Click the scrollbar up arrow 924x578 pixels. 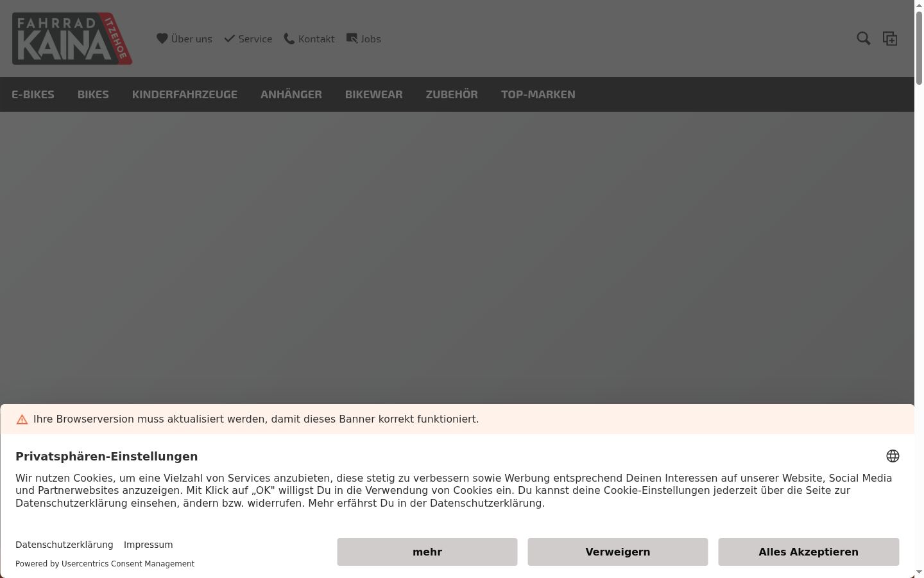(x=919, y=4)
